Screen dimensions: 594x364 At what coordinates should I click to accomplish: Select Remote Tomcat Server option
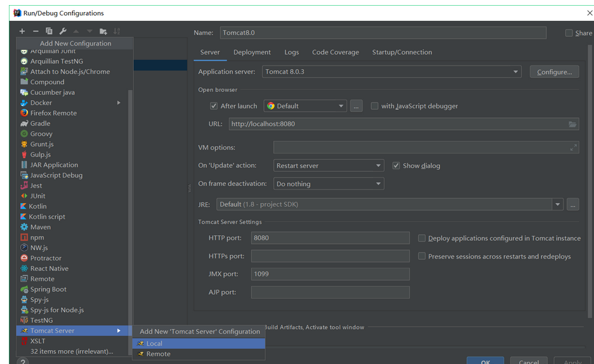tap(199, 354)
